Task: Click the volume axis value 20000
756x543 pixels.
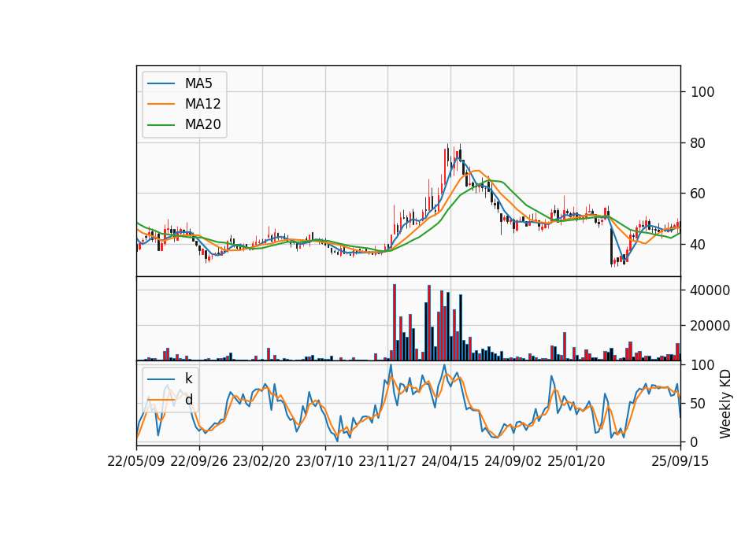Action: [x=710, y=326]
